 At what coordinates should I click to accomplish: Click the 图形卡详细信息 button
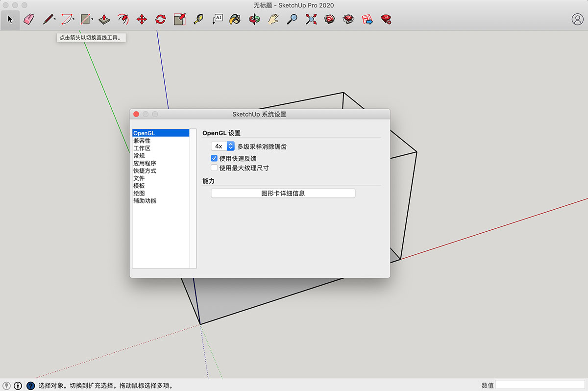pyautogui.click(x=283, y=193)
